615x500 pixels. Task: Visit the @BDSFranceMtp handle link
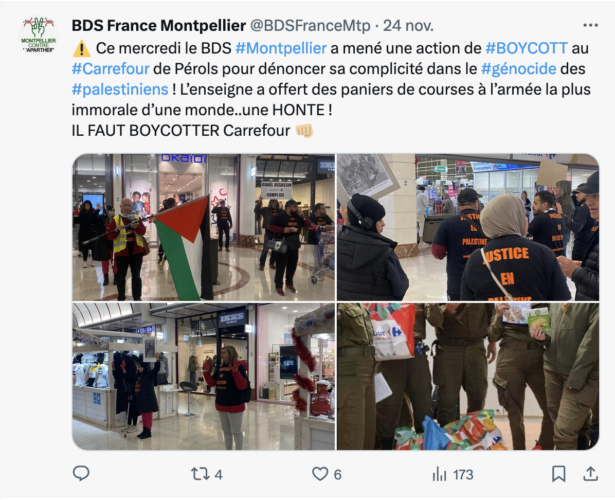[x=310, y=26]
